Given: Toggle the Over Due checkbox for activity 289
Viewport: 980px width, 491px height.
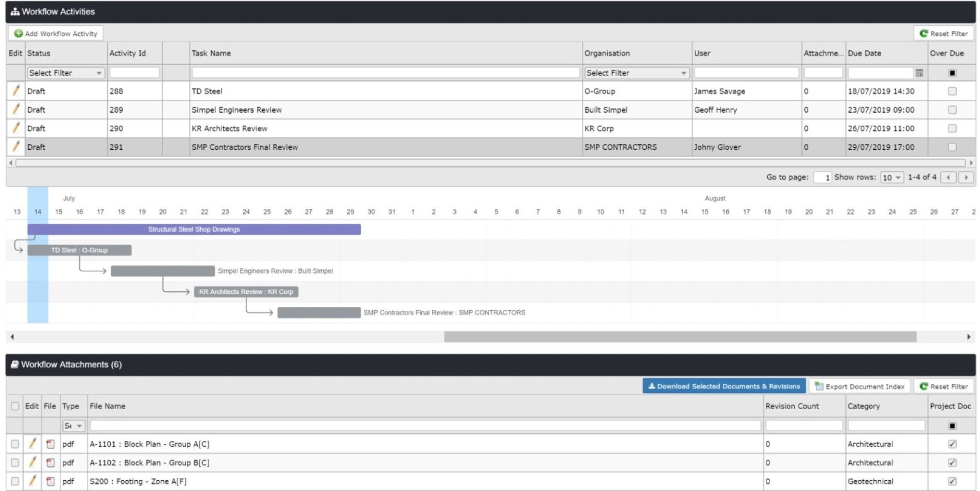Looking at the screenshot, I should click(953, 110).
